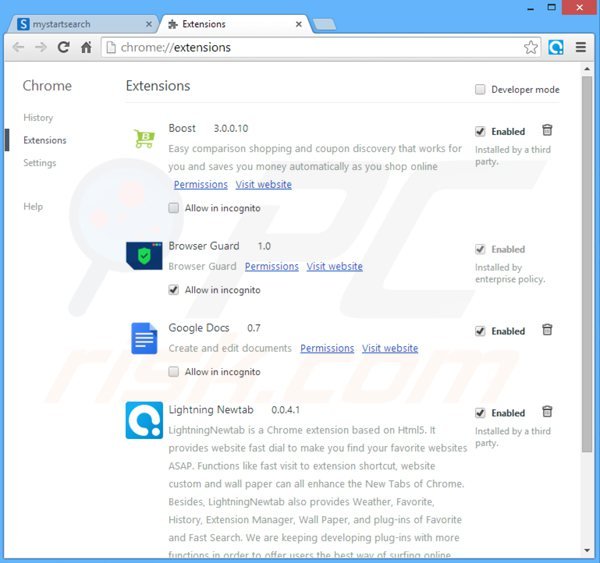Click the Boost version 3.0.0.10 text
600x563 pixels.
tap(231, 128)
